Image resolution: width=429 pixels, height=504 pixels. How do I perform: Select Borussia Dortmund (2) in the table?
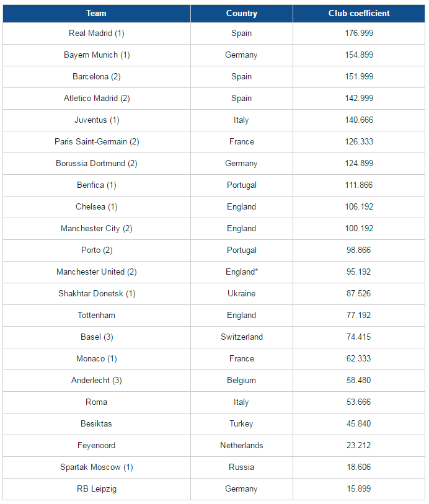[97, 163]
